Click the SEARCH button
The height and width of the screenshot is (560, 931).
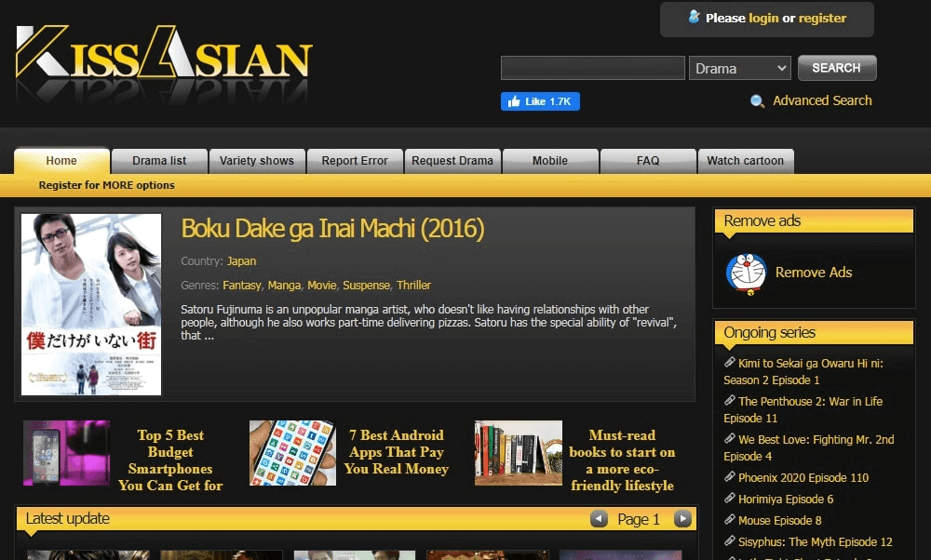tap(837, 68)
